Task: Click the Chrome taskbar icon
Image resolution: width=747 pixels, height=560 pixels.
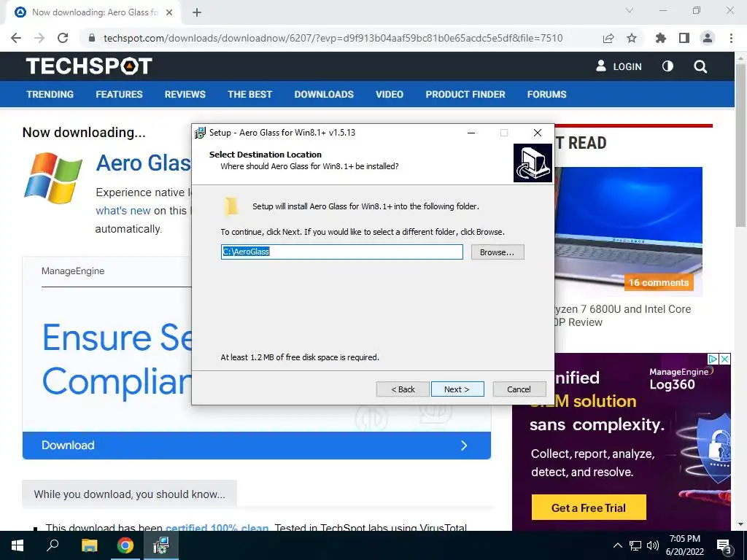Action: coord(125,545)
